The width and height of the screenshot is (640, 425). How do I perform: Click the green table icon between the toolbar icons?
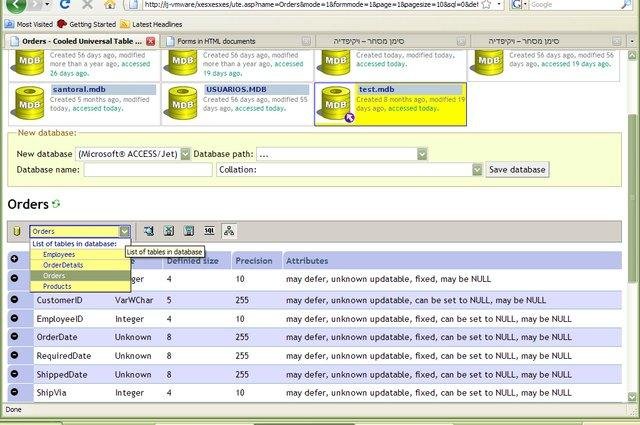point(169,231)
